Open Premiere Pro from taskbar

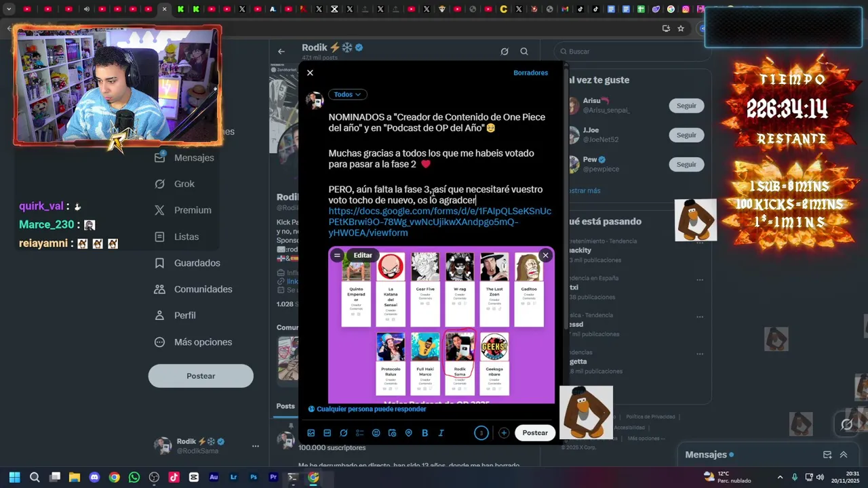tap(273, 477)
